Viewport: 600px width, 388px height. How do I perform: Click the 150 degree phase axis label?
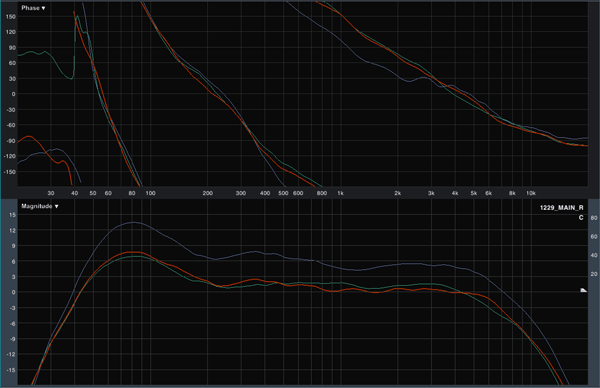(x=11, y=16)
